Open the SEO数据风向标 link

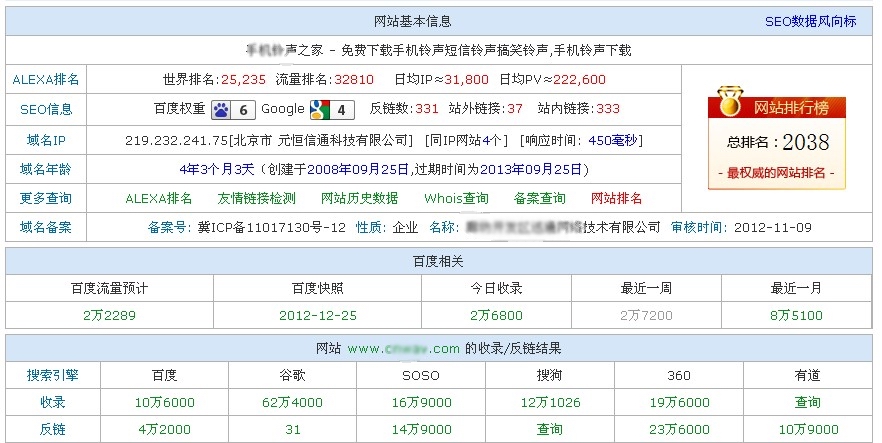point(810,21)
